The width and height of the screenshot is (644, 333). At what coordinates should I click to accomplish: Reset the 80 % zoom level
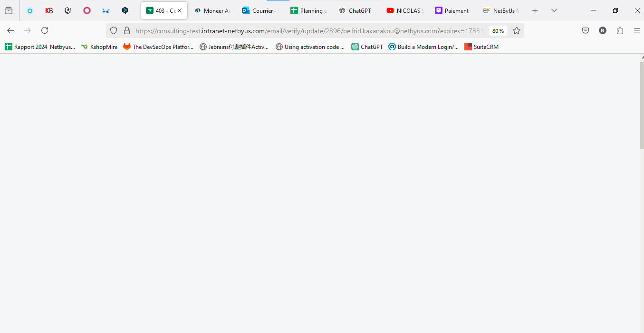(498, 31)
